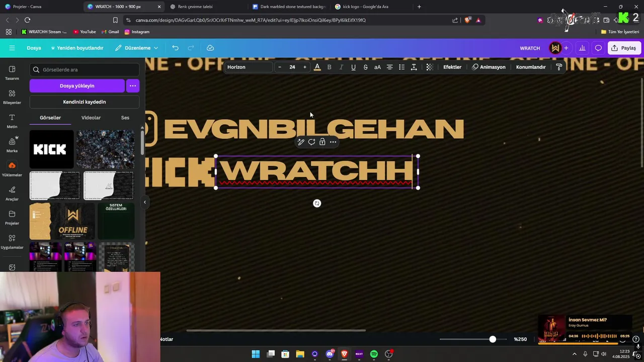Viewport: 644px width, 362px height.
Task: Open line spacing options
Action: [x=414, y=67]
